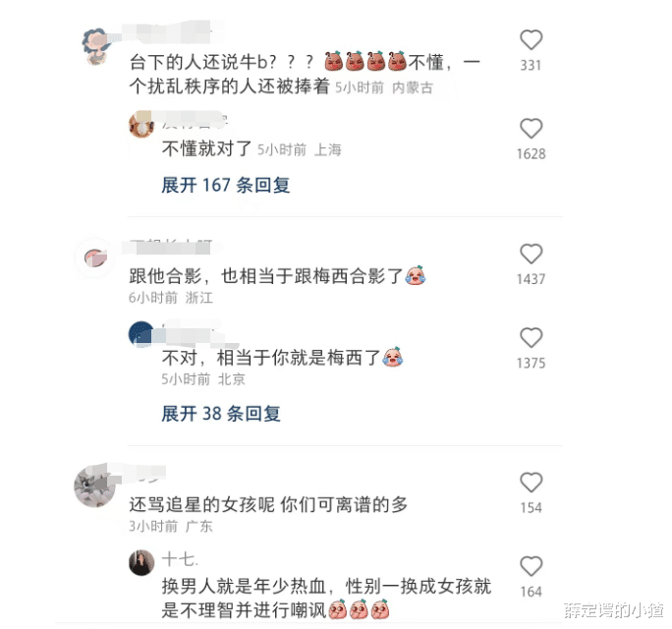The height and width of the screenshot is (629, 672).
Task: Open the profile picture of the first commenter
Action: tap(95, 46)
